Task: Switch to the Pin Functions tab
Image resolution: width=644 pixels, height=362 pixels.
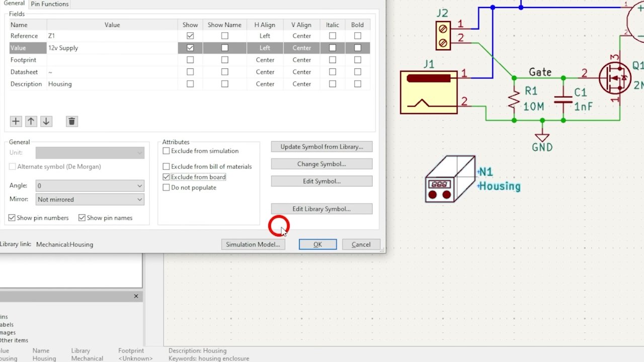Action: click(x=50, y=4)
